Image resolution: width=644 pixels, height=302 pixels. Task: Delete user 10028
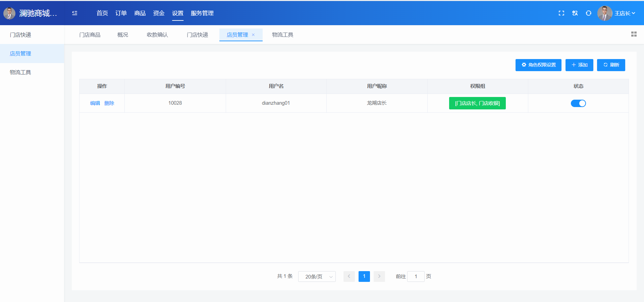[109, 103]
